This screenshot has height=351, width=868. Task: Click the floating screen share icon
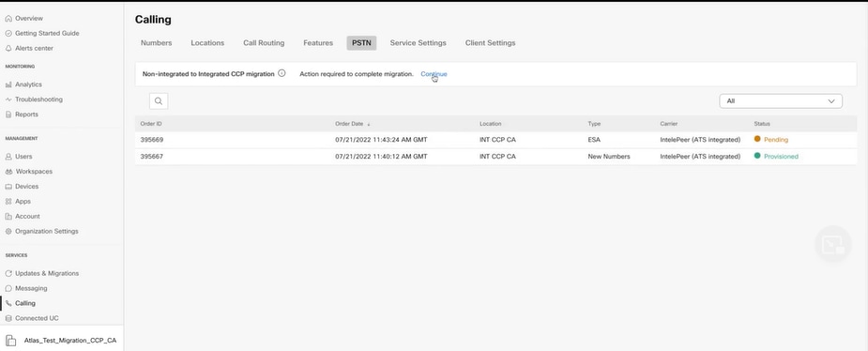[832, 244]
